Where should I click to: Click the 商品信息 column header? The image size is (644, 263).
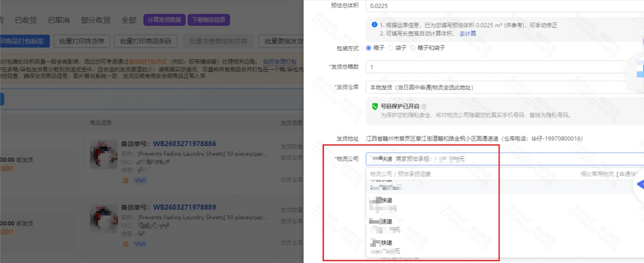101,123
